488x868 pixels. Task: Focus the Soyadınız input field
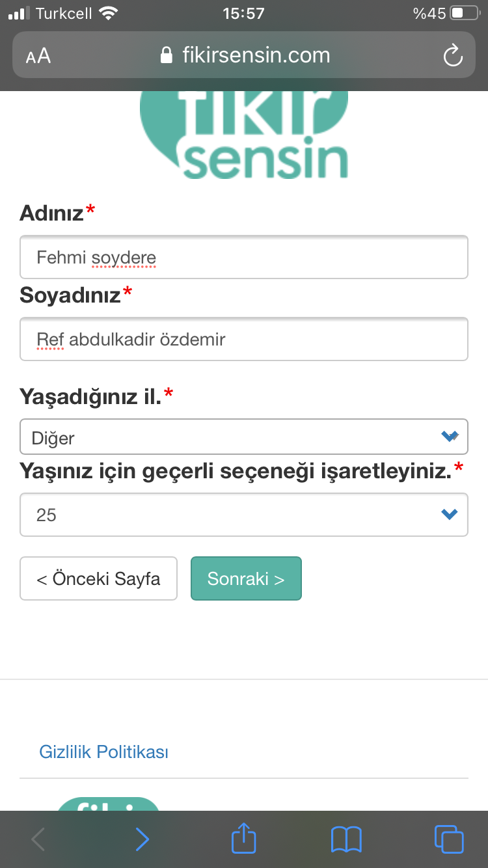(x=244, y=339)
